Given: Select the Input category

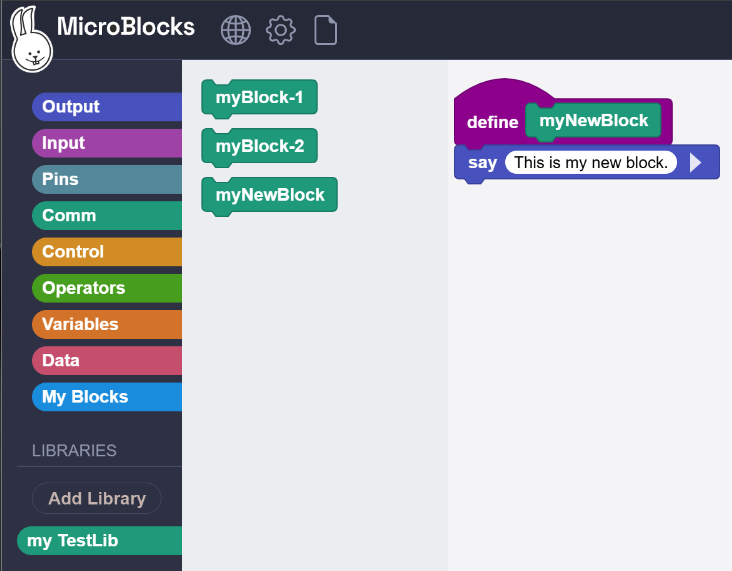Looking at the screenshot, I should 107,143.
